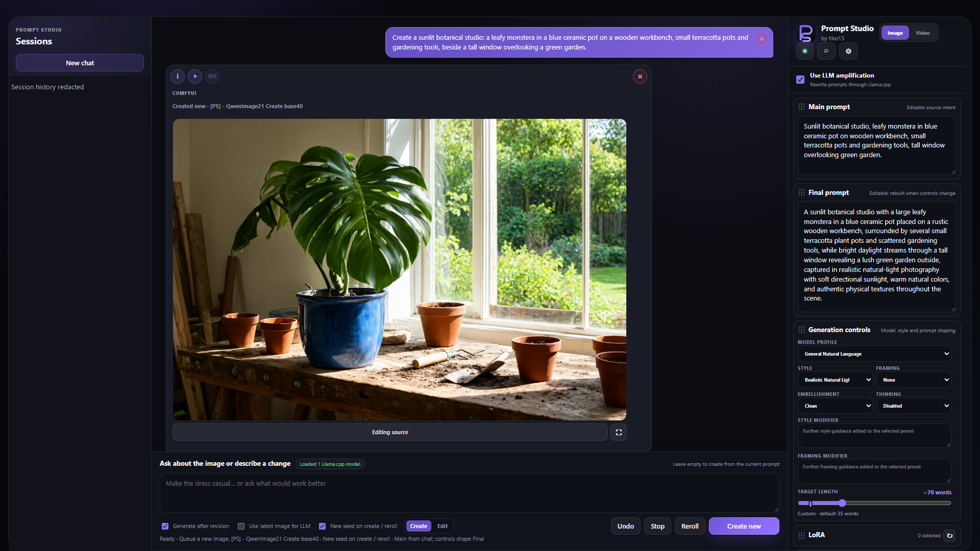Click the Prompt Studio logo icon
This screenshot has width=980, height=551.
(x=805, y=33)
